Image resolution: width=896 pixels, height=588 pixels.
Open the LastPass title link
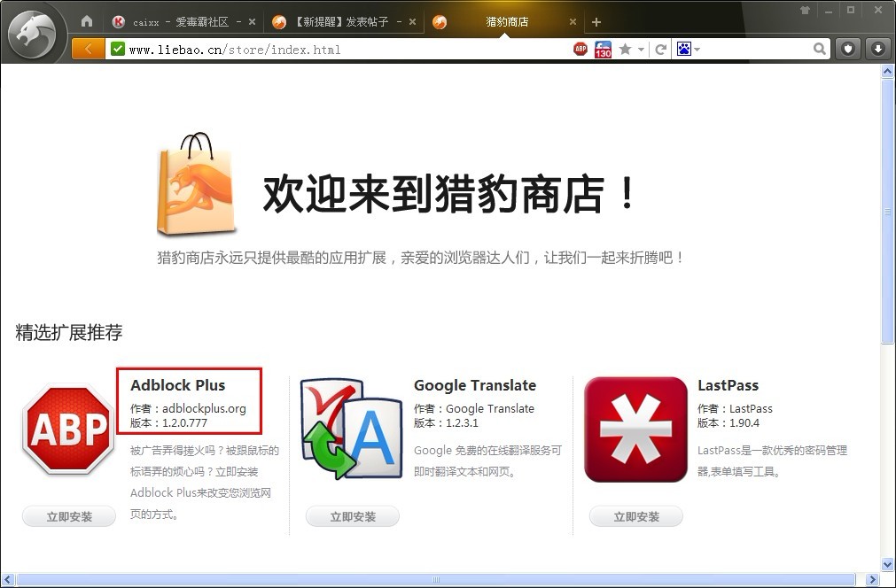(728, 385)
